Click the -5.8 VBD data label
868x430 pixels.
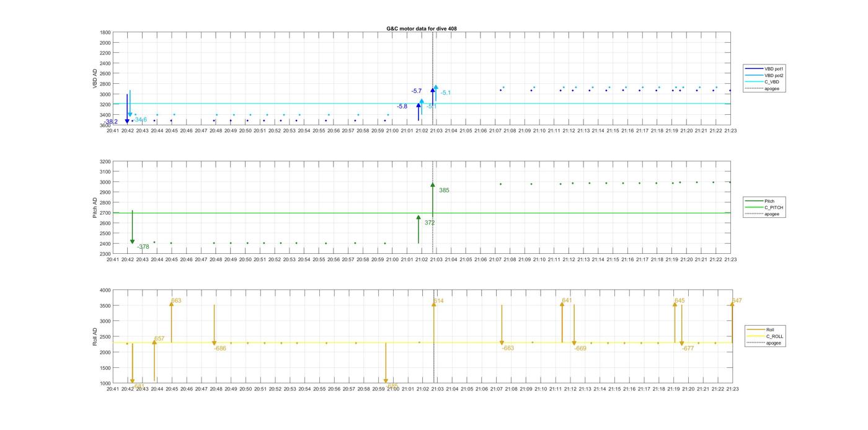[x=402, y=107]
